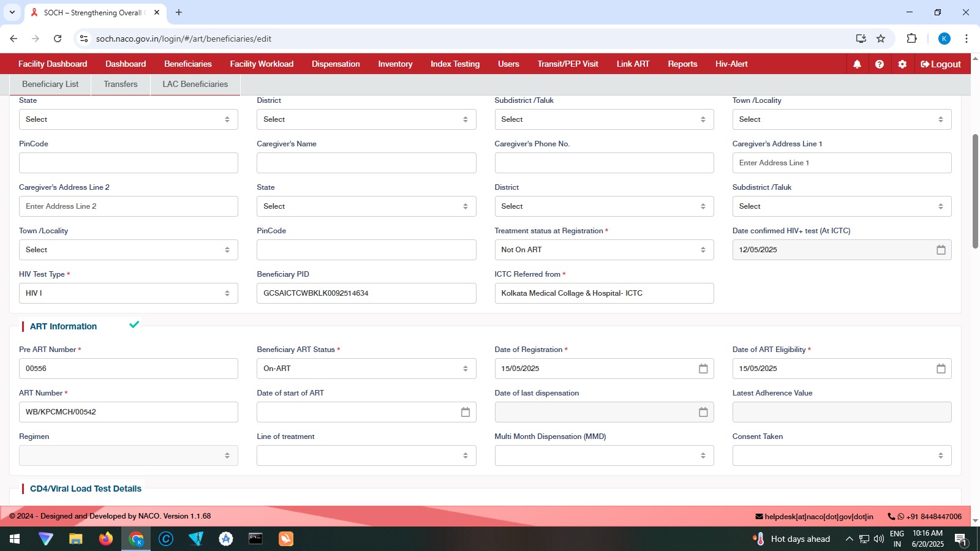980x551 pixels.
Task: Open the Dispensation menu
Action: 336,64
